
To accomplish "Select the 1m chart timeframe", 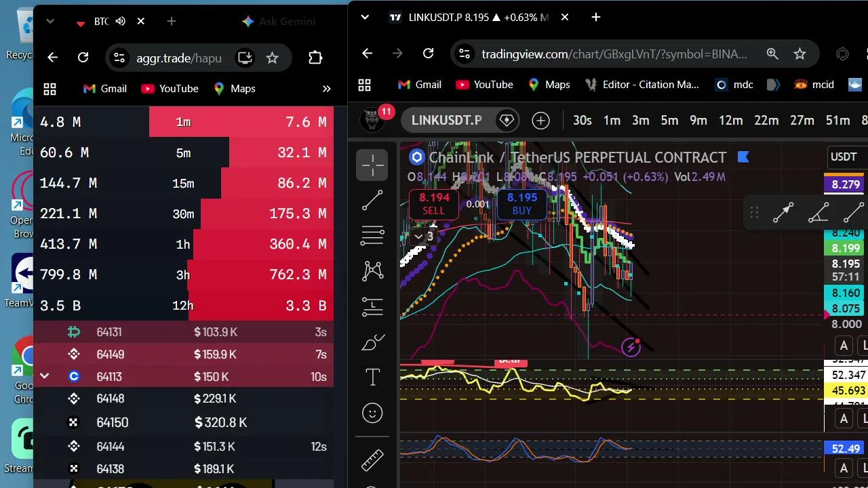I will point(612,121).
